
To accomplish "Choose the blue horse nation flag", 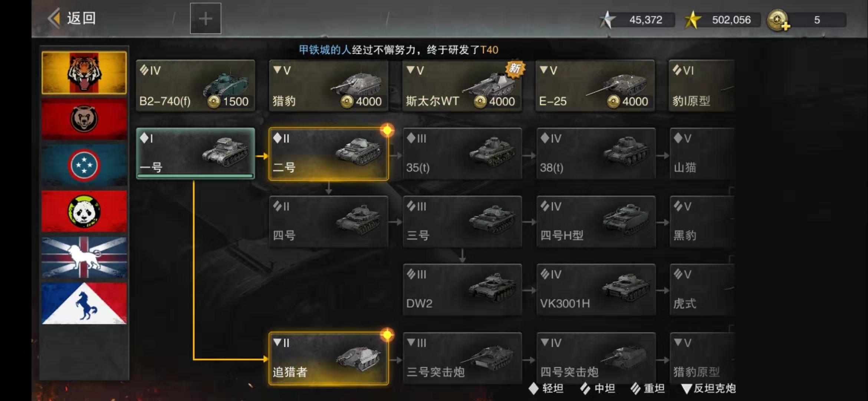I will [84, 303].
